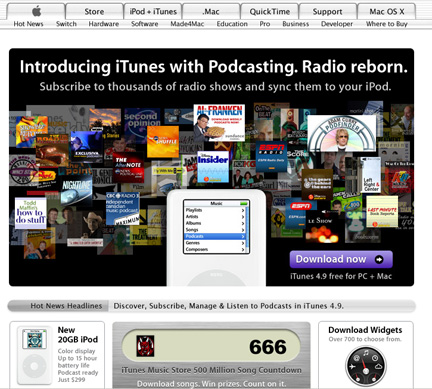Click the 20GB iPod product image

tap(34, 356)
